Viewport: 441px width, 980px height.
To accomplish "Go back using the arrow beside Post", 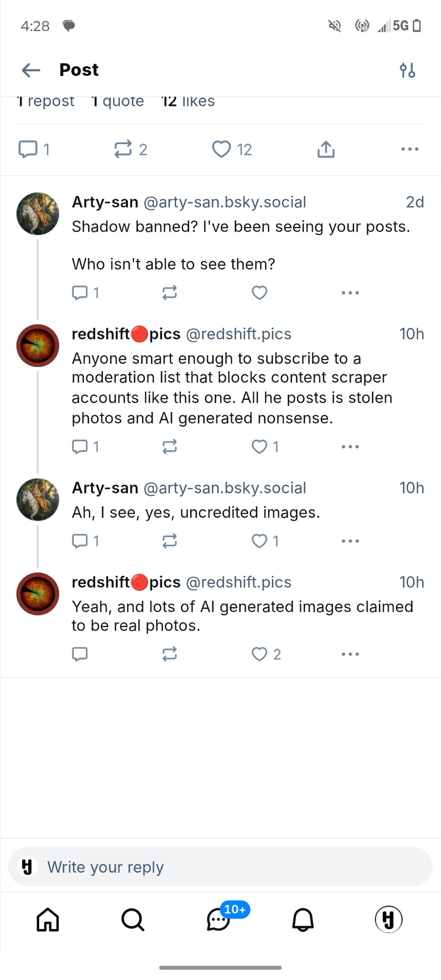I will coord(31,70).
